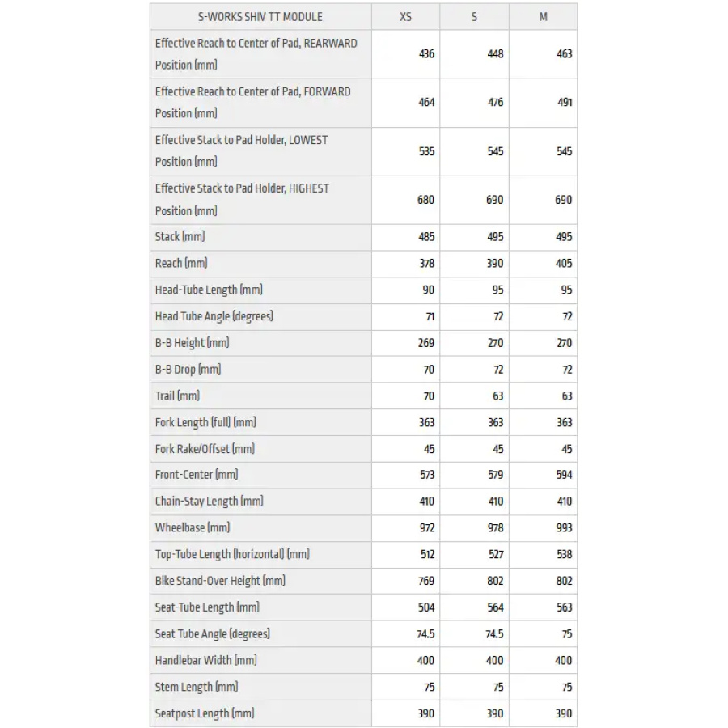
Task: Click the Head-Tube Length (mm) label
Action: 209,290
